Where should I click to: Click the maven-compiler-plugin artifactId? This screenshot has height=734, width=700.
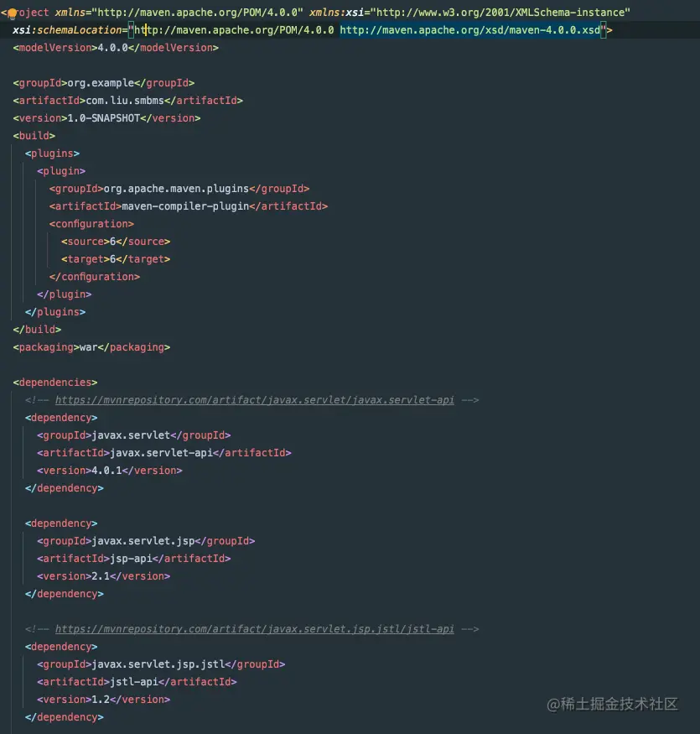(x=185, y=206)
